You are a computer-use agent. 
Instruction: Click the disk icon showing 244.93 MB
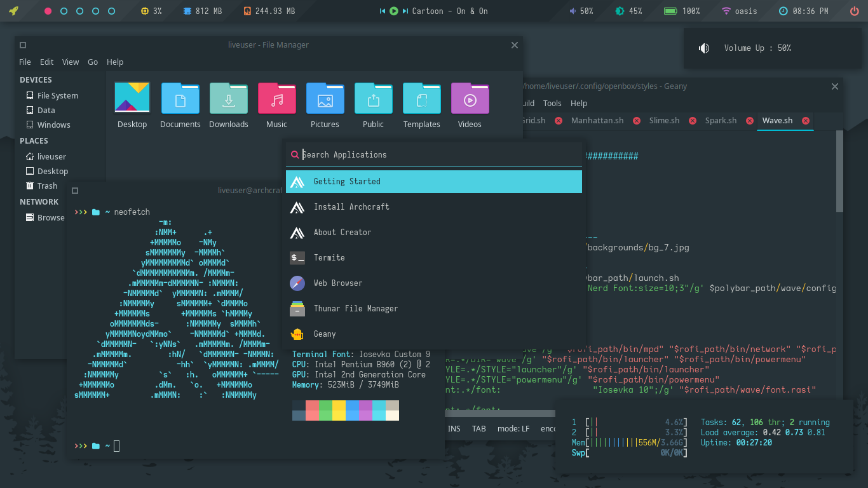pyautogui.click(x=247, y=11)
